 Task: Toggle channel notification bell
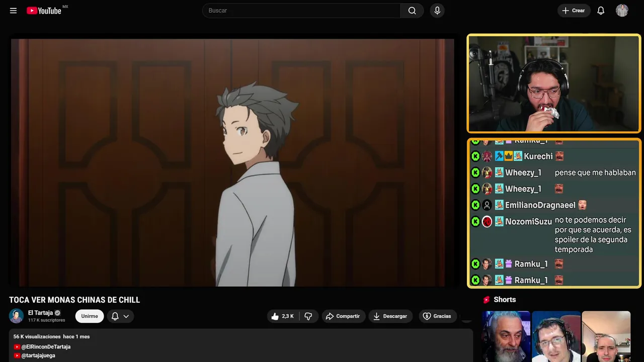tap(115, 316)
